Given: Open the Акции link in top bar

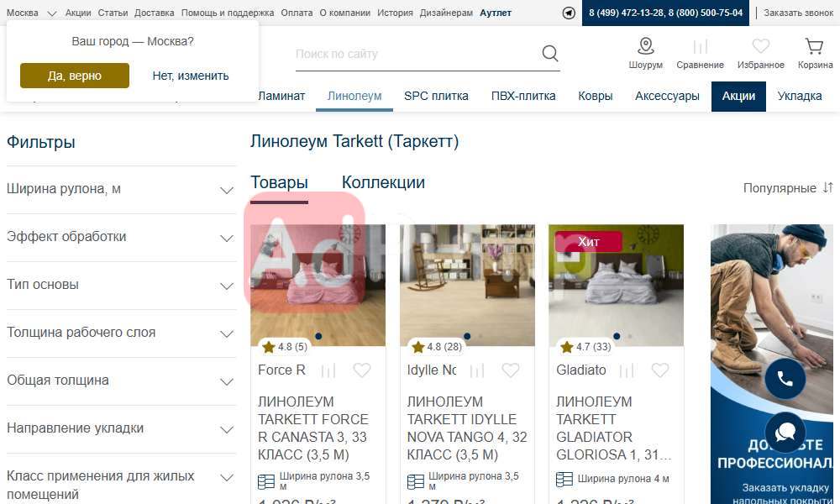Looking at the screenshot, I should pyautogui.click(x=78, y=13).
